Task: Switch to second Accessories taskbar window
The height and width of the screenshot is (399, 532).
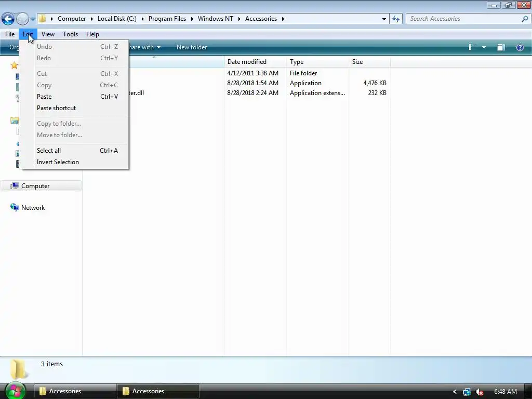Action: coord(158,391)
